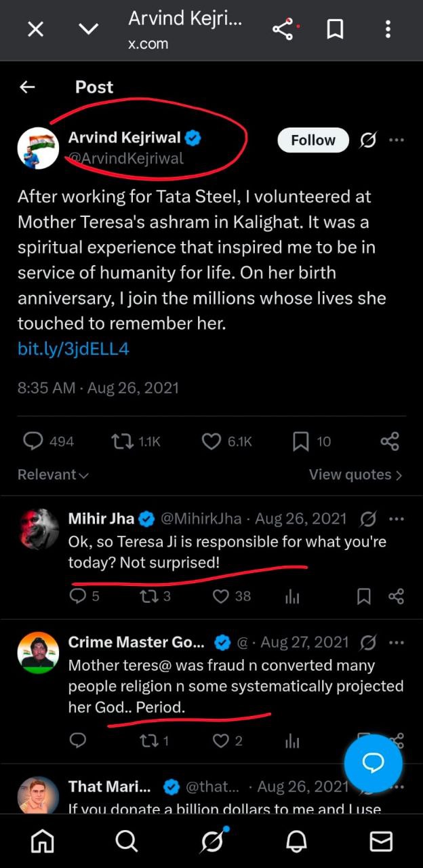Expand View quotes
423x868 pixels.
(355, 475)
